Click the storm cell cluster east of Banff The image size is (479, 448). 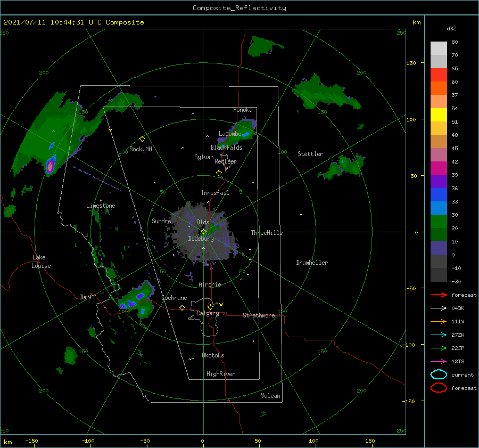pos(136,300)
